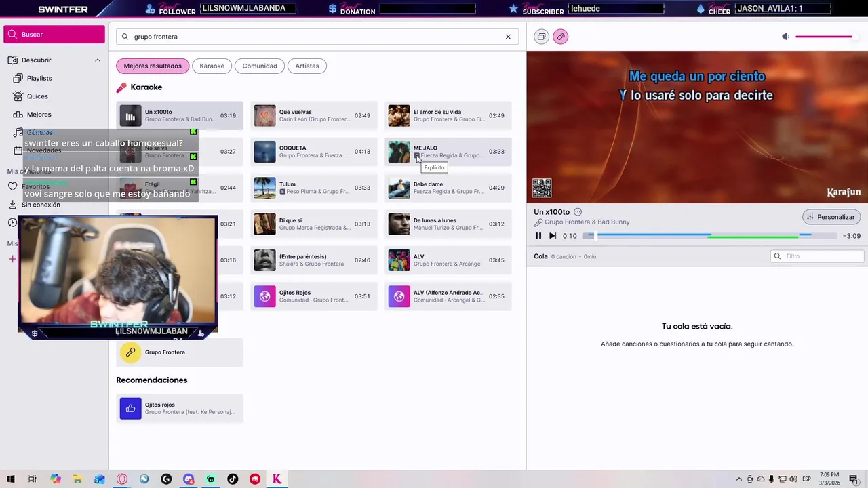Select Tulum beach thumbnail

pyautogui.click(x=265, y=188)
